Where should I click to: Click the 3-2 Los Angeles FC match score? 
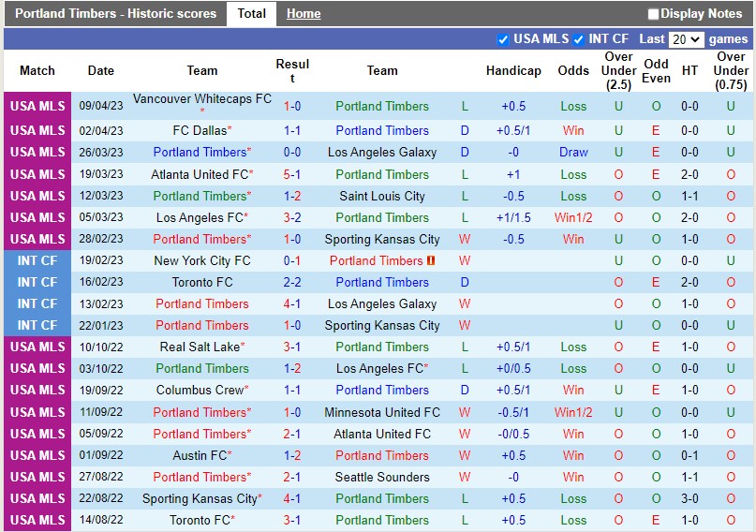coord(292,217)
